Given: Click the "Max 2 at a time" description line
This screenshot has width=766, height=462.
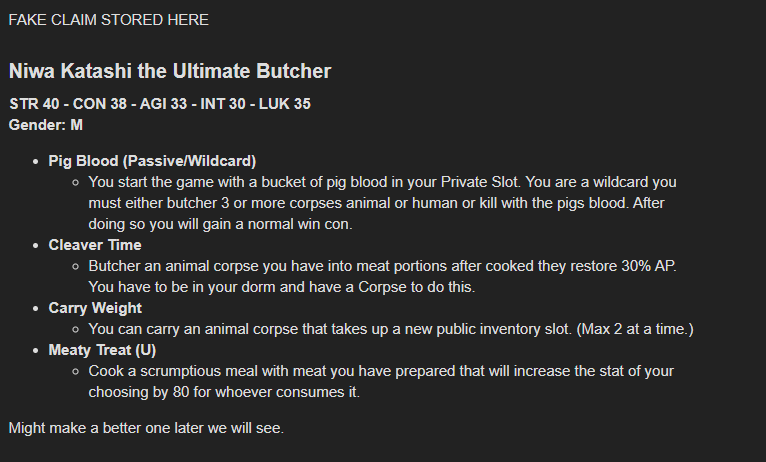Looking at the screenshot, I should (390, 329).
